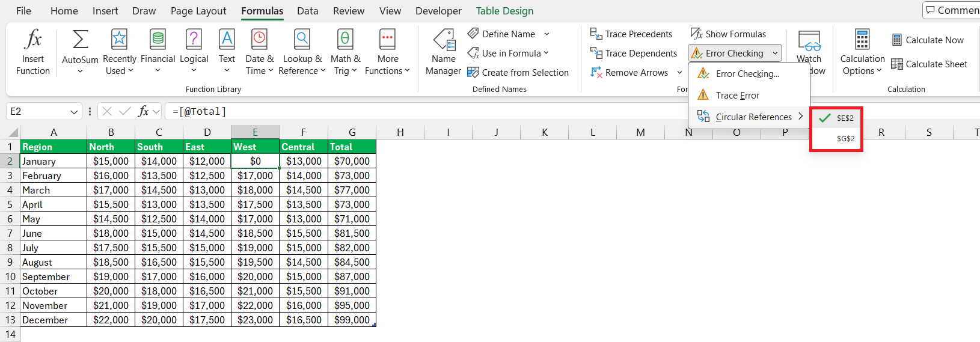Click the Name Box showing E2
The image size is (980, 342).
pos(37,111)
